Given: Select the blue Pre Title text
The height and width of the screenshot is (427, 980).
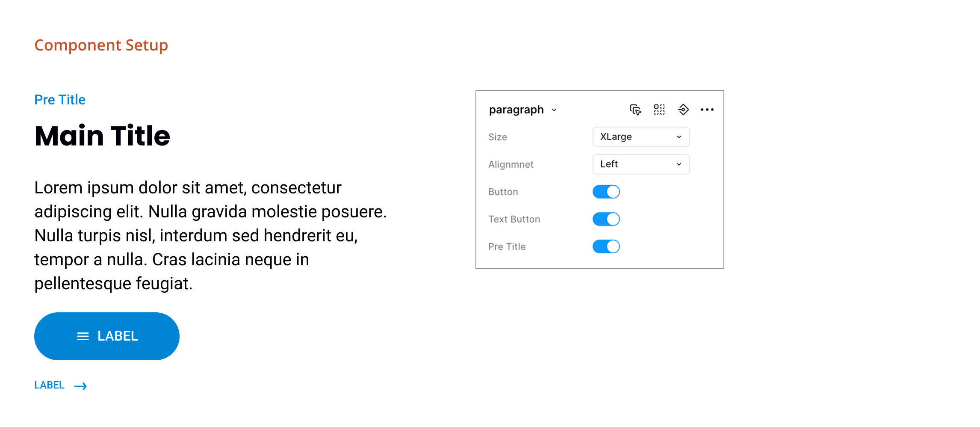Looking at the screenshot, I should [60, 100].
